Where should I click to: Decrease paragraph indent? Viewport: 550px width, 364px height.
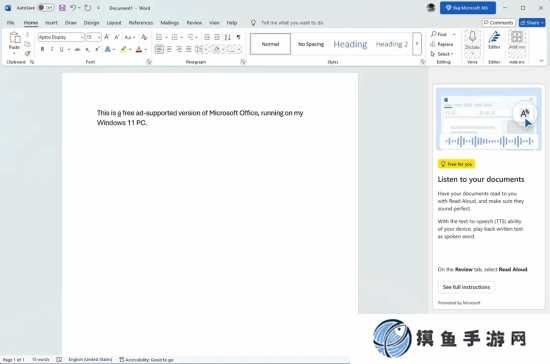tap(207, 37)
